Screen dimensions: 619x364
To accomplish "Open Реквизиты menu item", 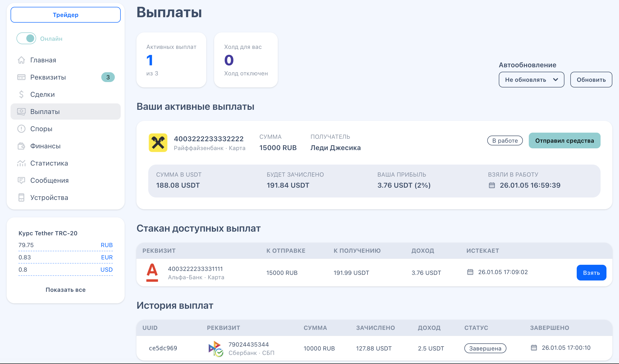I will pos(48,77).
